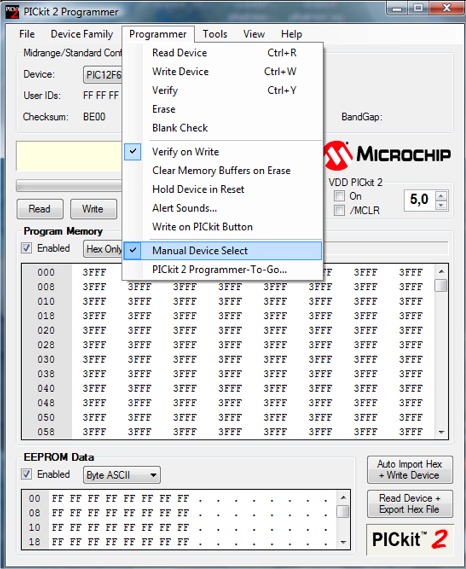Close the Programmer menu header
Screen dimensions: 466x569
[x=158, y=34]
